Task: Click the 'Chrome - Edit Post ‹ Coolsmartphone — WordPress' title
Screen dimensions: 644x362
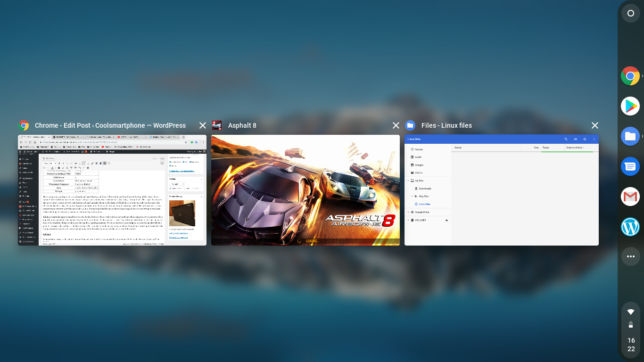Action: coord(110,125)
